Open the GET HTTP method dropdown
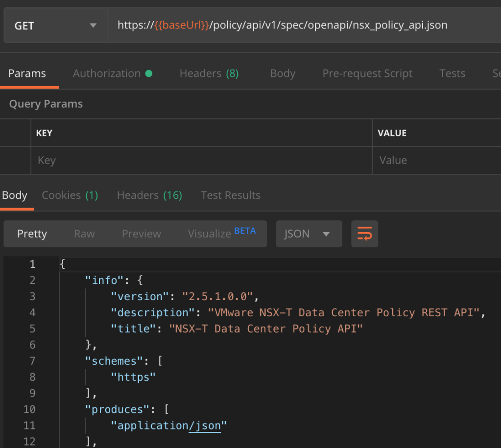This screenshot has width=501, height=448. (x=55, y=25)
